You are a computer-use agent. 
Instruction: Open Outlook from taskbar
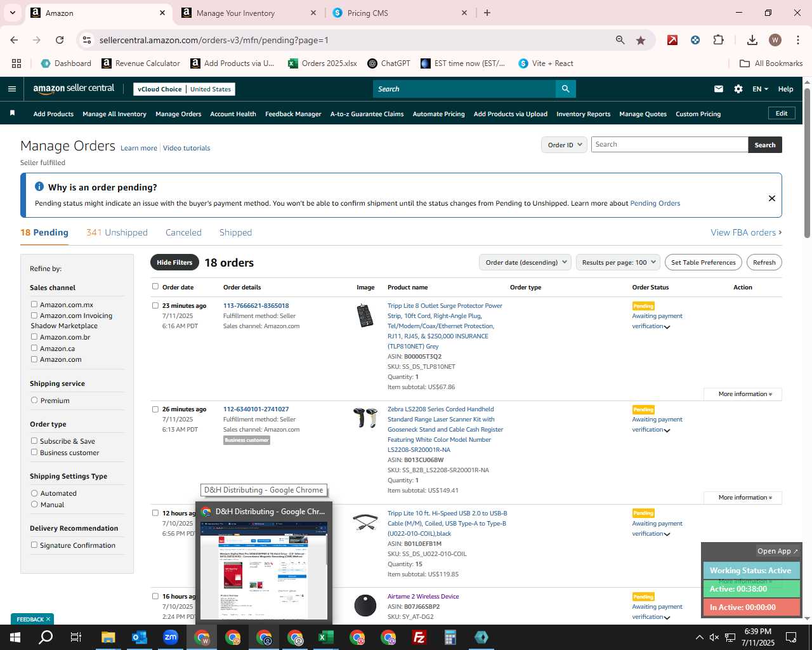click(x=139, y=637)
